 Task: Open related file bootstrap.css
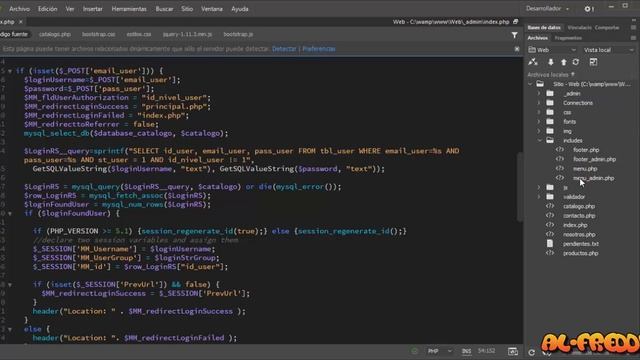click(98, 35)
